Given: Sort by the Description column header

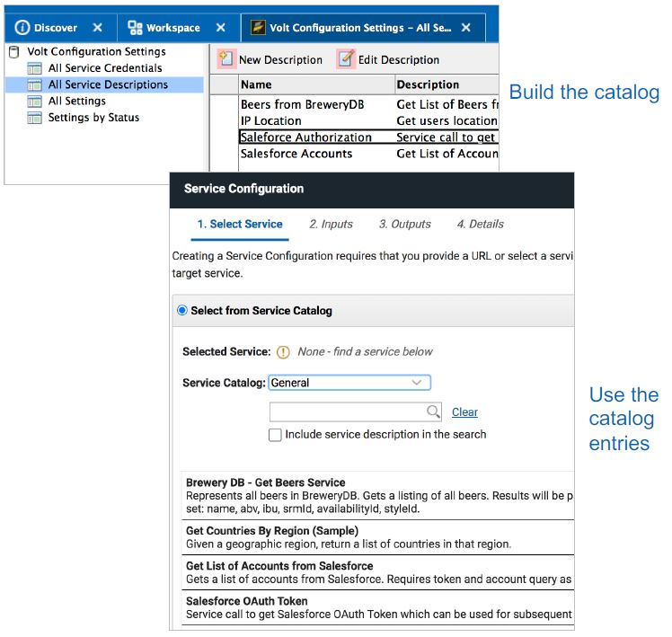Looking at the screenshot, I should (x=447, y=84).
